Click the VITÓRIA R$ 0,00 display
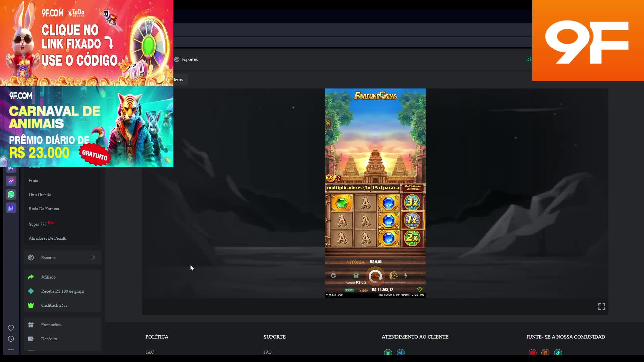This screenshot has height=362, width=644. [364, 262]
